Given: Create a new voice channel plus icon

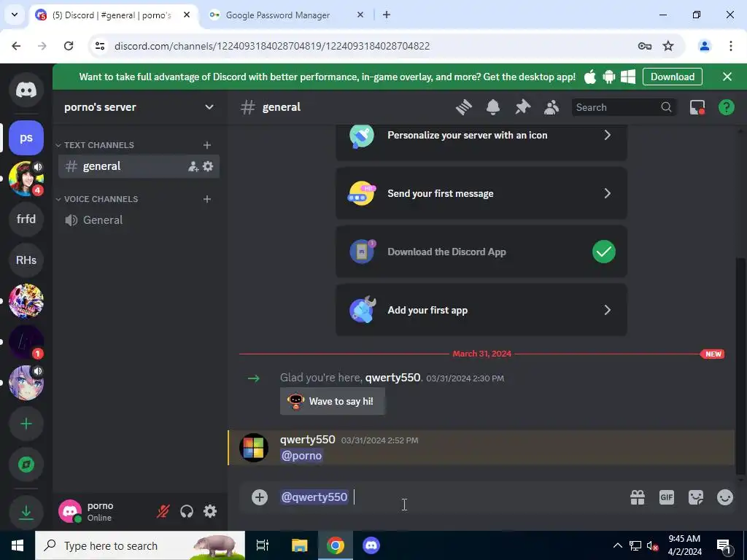Looking at the screenshot, I should [206, 199].
